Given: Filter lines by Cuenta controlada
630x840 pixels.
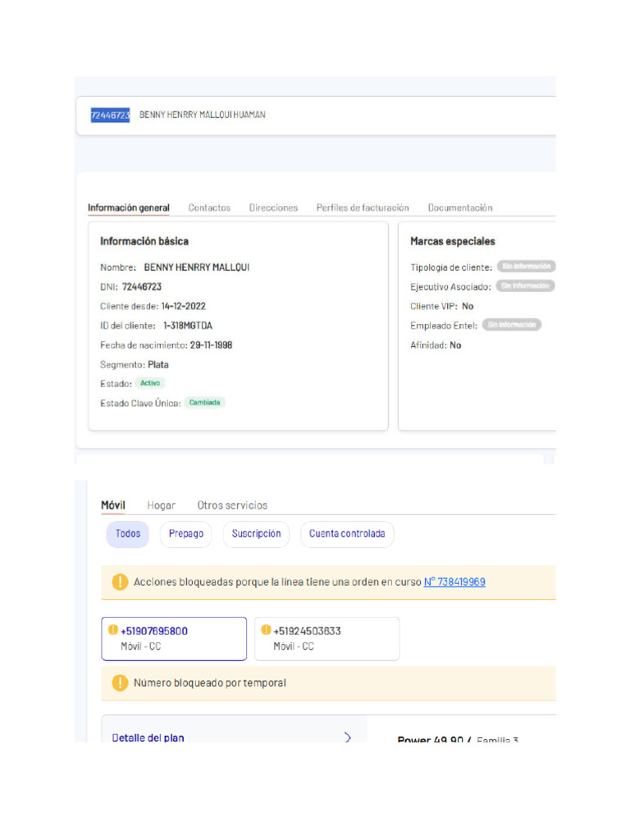Looking at the screenshot, I should [x=347, y=534].
